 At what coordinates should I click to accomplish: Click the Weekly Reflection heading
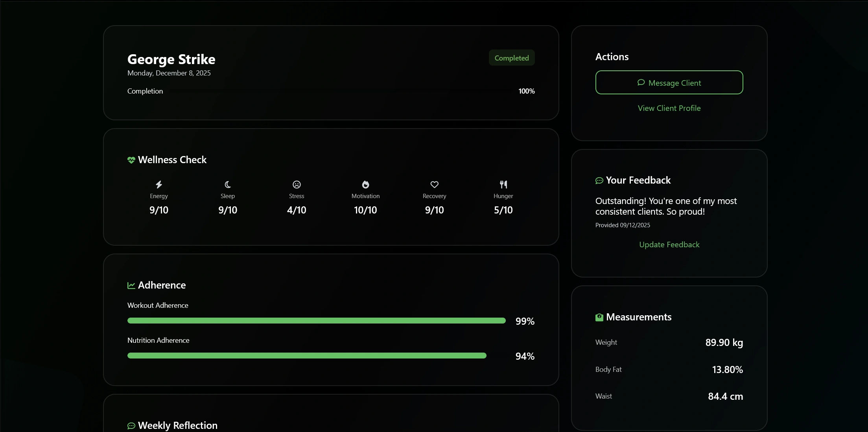click(x=178, y=426)
